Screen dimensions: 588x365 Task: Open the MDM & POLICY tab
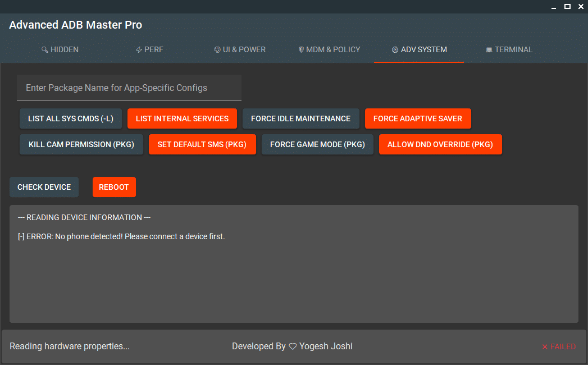330,49
